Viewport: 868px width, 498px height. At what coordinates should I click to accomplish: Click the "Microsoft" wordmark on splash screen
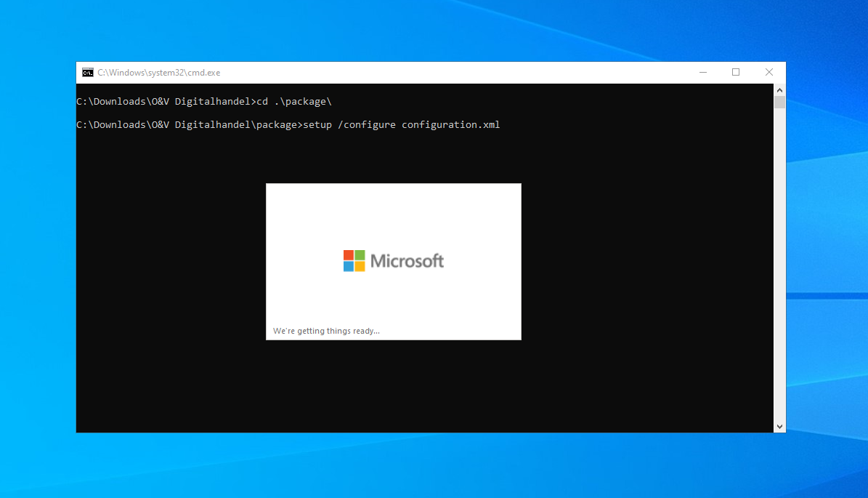pyautogui.click(x=407, y=261)
